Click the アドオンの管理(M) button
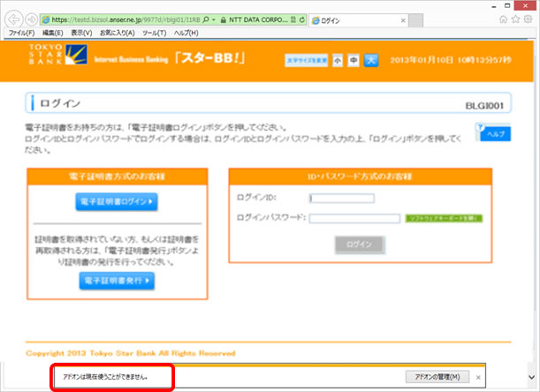The height and width of the screenshot is (392, 540). tap(437, 377)
